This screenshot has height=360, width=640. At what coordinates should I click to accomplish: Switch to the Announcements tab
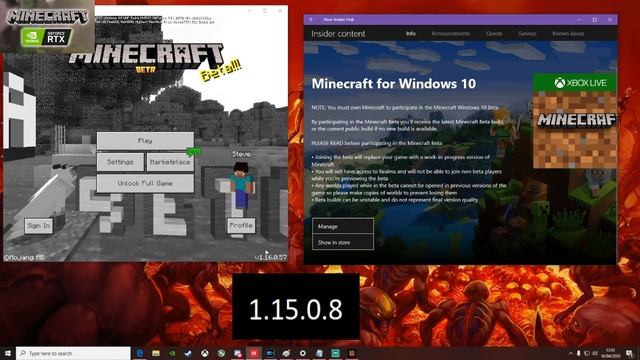point(451,34)
